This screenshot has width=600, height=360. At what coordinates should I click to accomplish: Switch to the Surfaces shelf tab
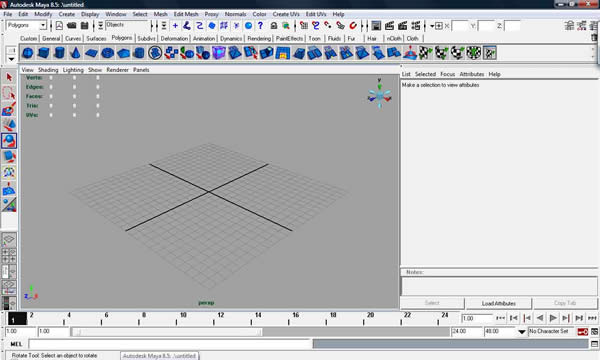(96, 38)
